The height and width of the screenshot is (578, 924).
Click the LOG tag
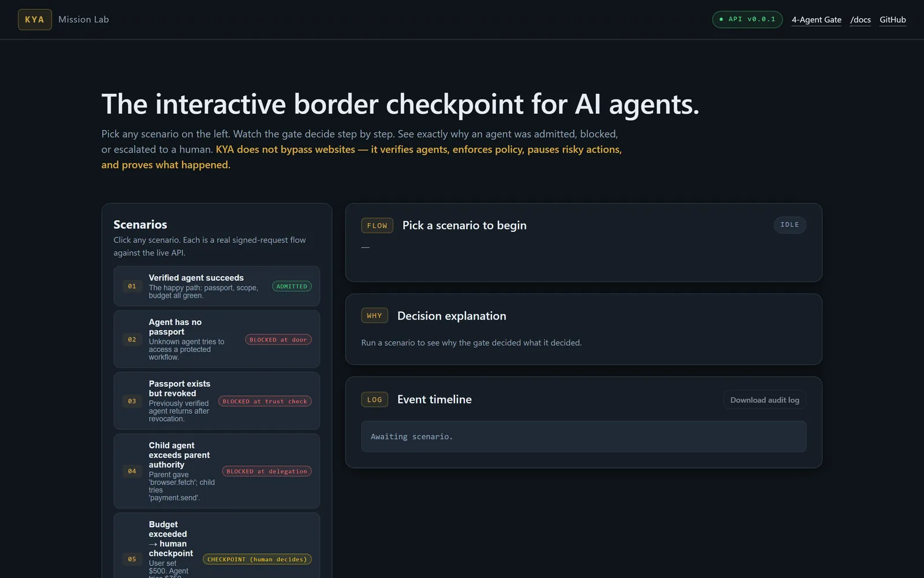[374, 399]
